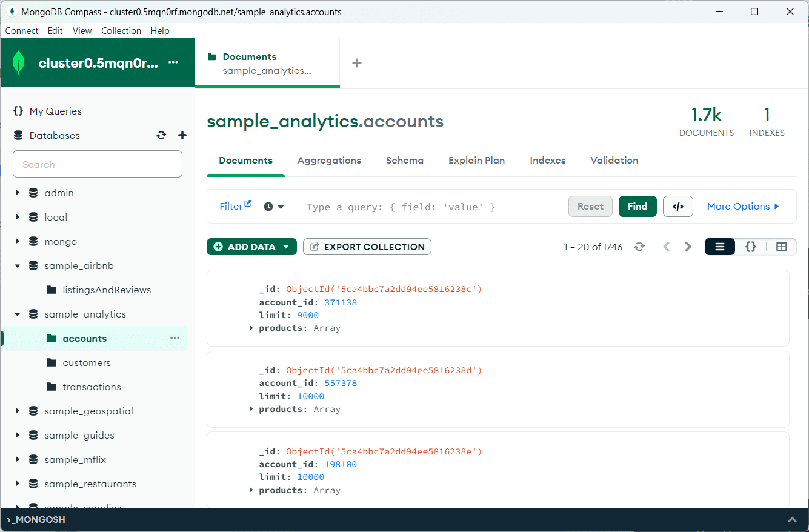Select the listingsAndReviews collection
809x532 pixels.
(x=107, y=290)
